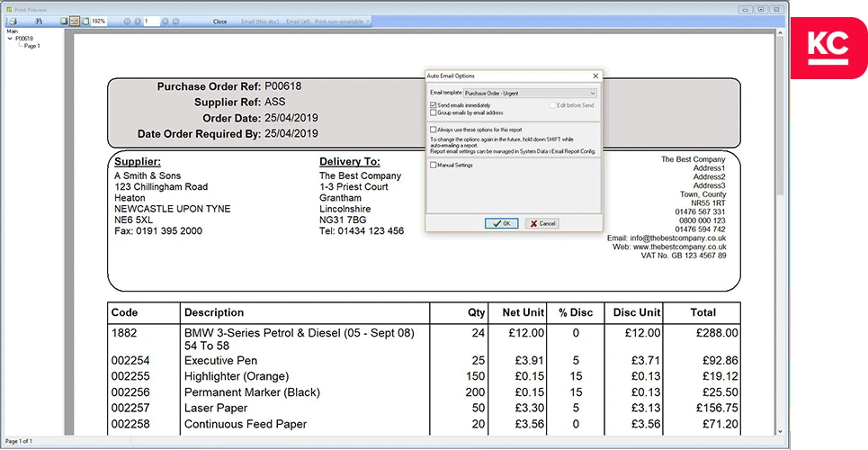Select P00618 in the document tree
868x450 pixels.
(x=24, y=39)
